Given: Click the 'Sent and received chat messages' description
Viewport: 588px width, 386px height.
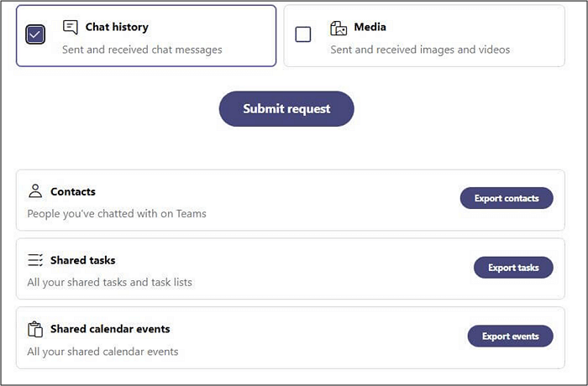Looking at the screenshot, I should click(x=142, y=50).
